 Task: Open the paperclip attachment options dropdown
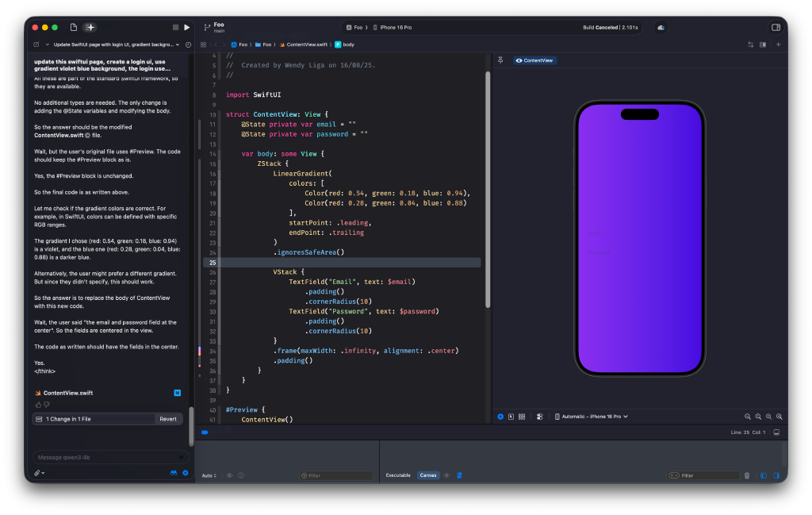click(37, 473)
